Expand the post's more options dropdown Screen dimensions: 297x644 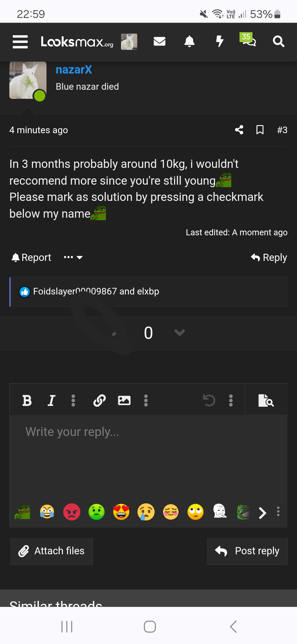pos(73,257)
